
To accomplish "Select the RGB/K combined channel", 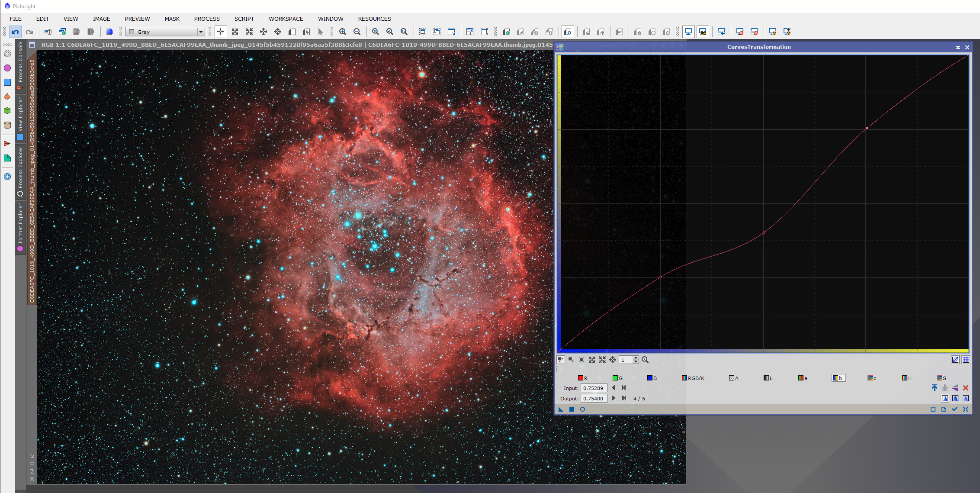I will click(x=693, y=378).
